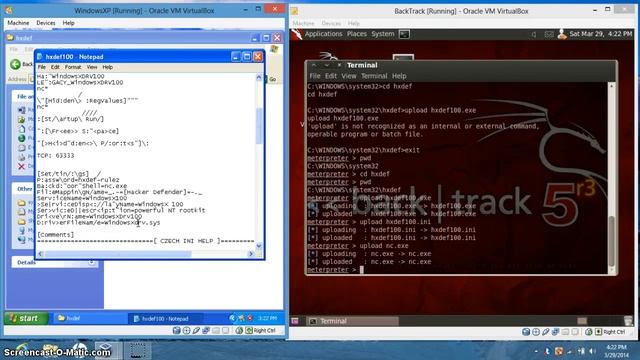Click USB indicator in WindowsXP VM status bar
This screenshot has width=640, height=360.
[196, 330]
